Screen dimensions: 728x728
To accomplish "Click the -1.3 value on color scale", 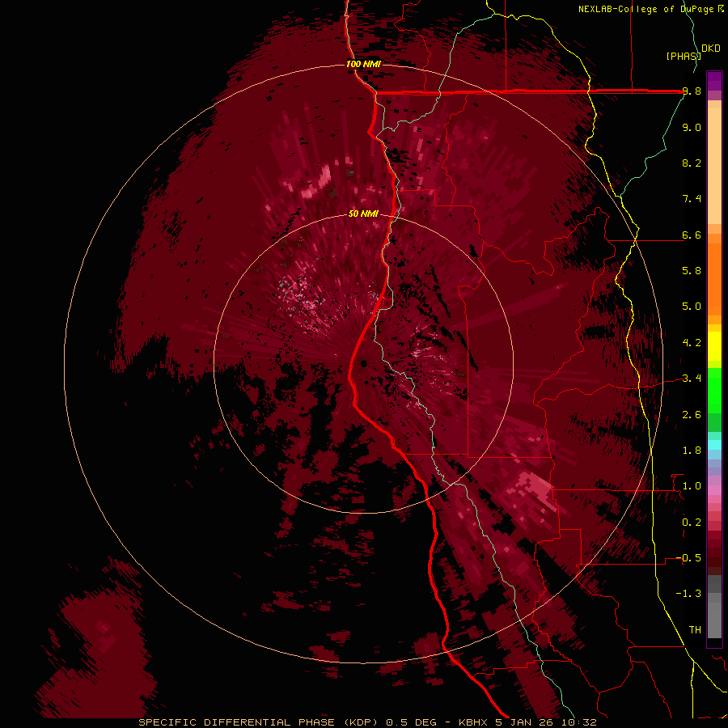I will [x=688, y=594].
